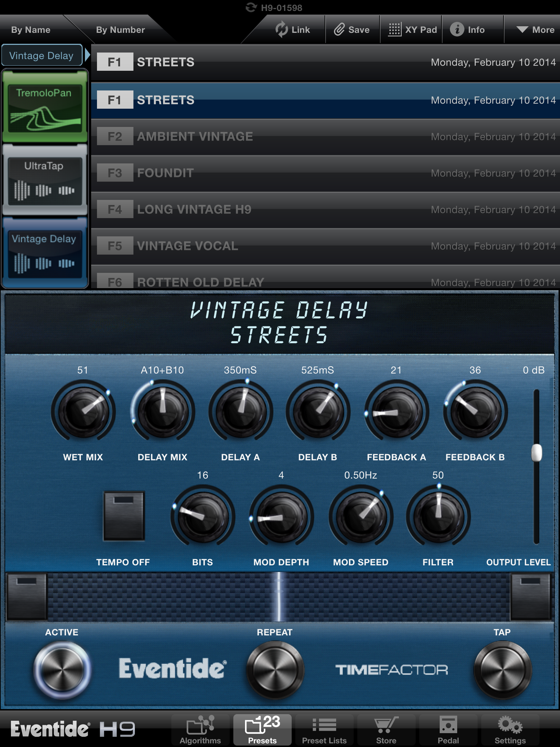Click the H9-01598 device sync icon

251,7
